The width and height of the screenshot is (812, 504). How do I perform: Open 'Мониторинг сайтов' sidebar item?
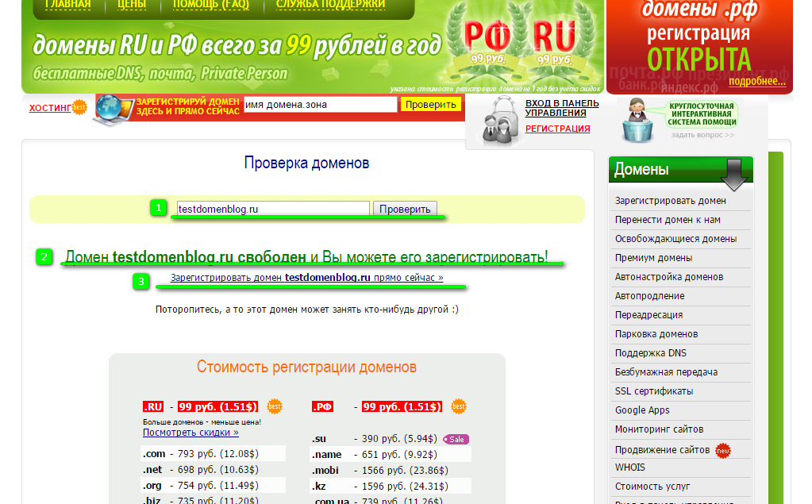point(659,429)
